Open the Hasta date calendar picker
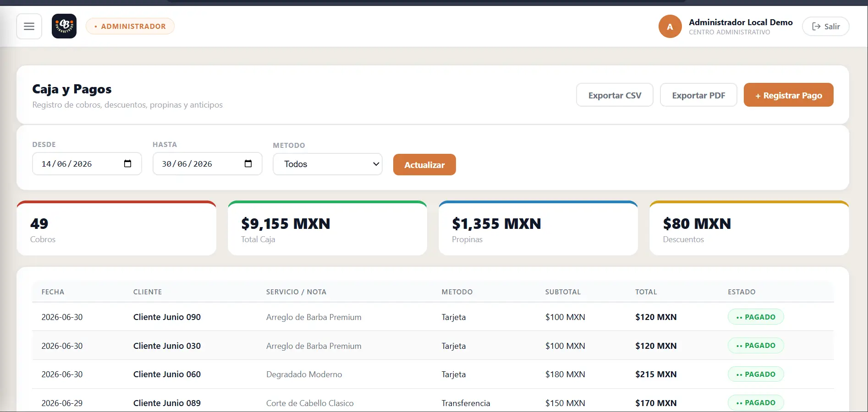The height and width of the screenshot is (412, 868). point(248,164)
